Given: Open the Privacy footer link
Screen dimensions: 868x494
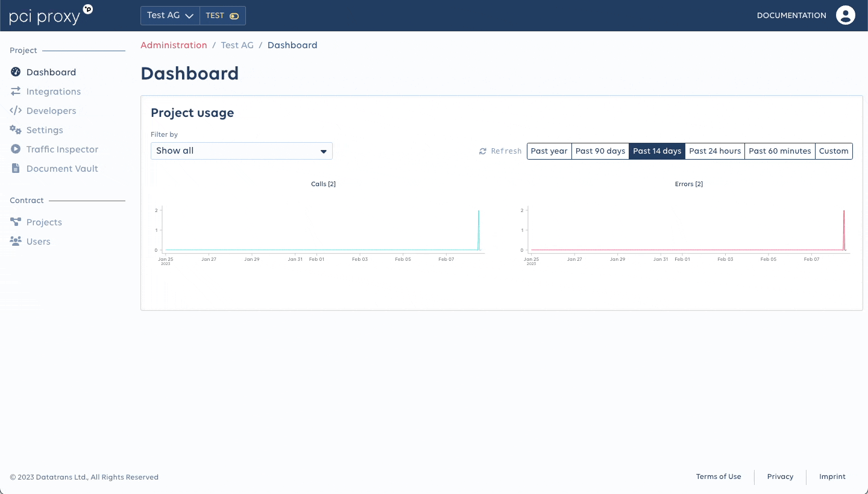Looking at the screenshot, I should pyautogui.click(x=780, y=477).
